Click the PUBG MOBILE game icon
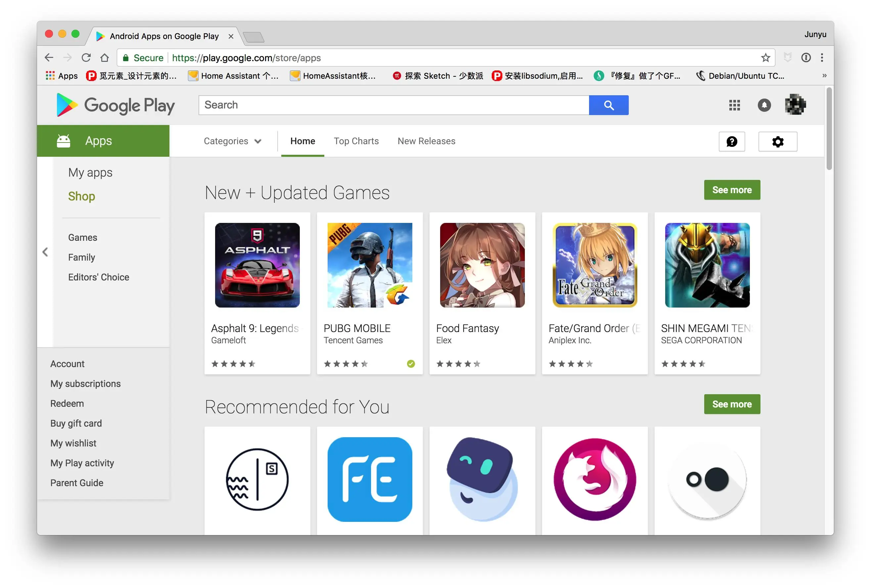This screenshot has width=871, height=588. click(x=369, y=265)
